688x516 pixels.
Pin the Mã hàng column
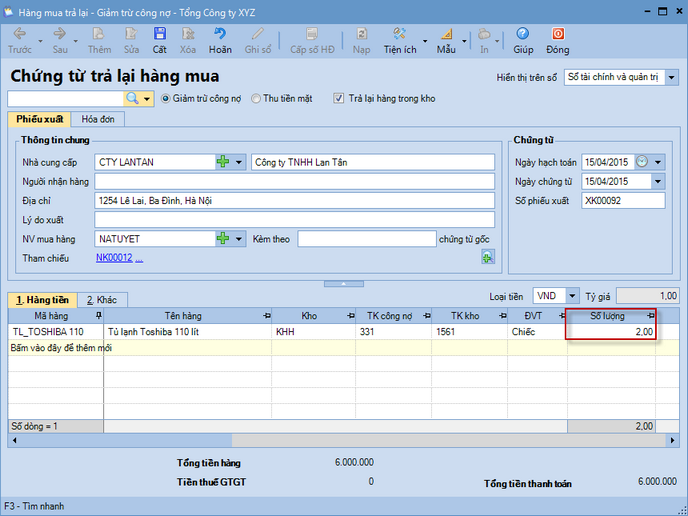(x=98, y=315)
